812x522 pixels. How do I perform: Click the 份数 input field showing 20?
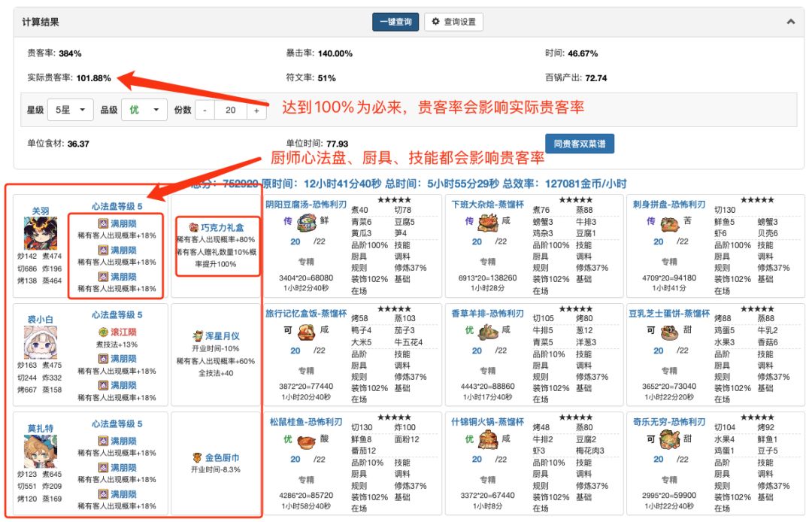(x=231, y=110)
